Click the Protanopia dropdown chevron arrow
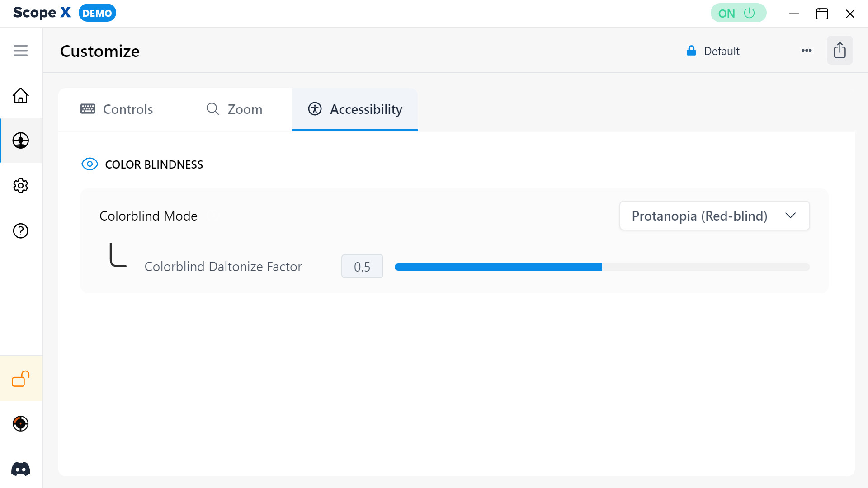 tap(790, 216)
